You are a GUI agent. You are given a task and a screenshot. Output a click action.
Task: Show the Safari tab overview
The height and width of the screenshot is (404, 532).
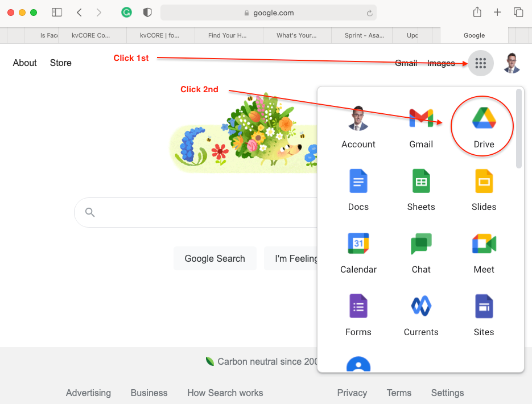(518, 13)
